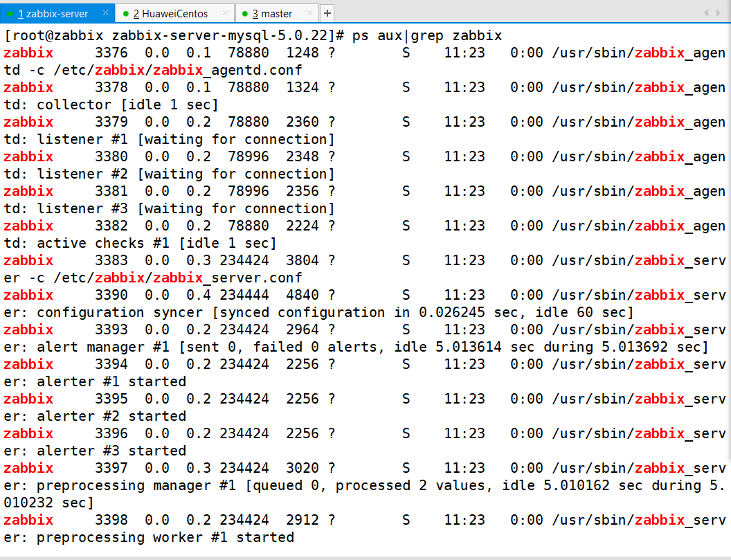Viewport: 731px width, 560px height.
Task: Click 'listener #2 [waiting for connection]' line
Action: click(186, 174)
